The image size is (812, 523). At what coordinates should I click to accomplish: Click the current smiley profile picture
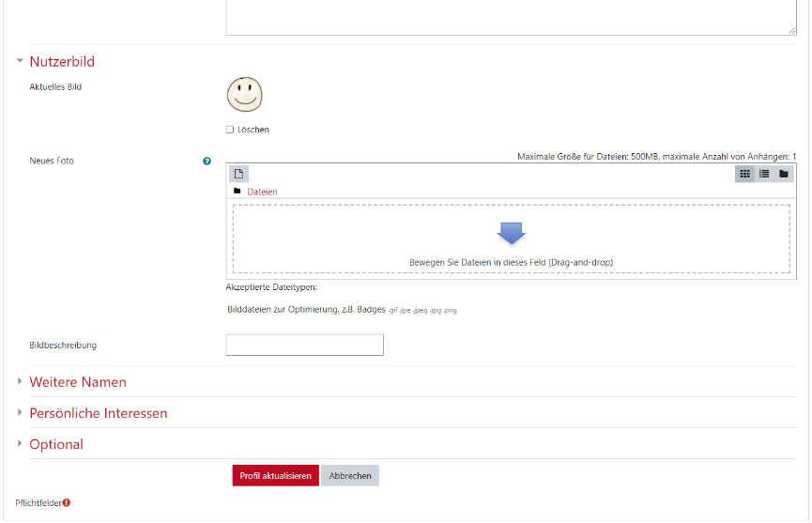point(244,94)
